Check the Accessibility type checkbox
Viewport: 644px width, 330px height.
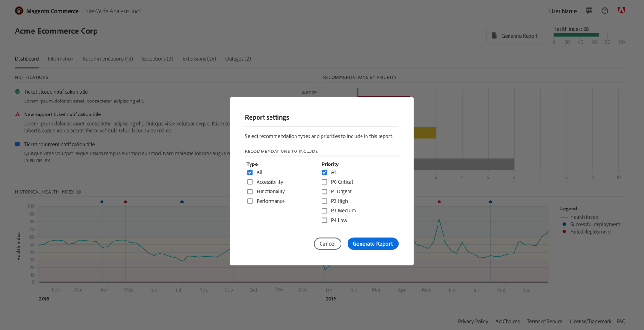[250, 182]
